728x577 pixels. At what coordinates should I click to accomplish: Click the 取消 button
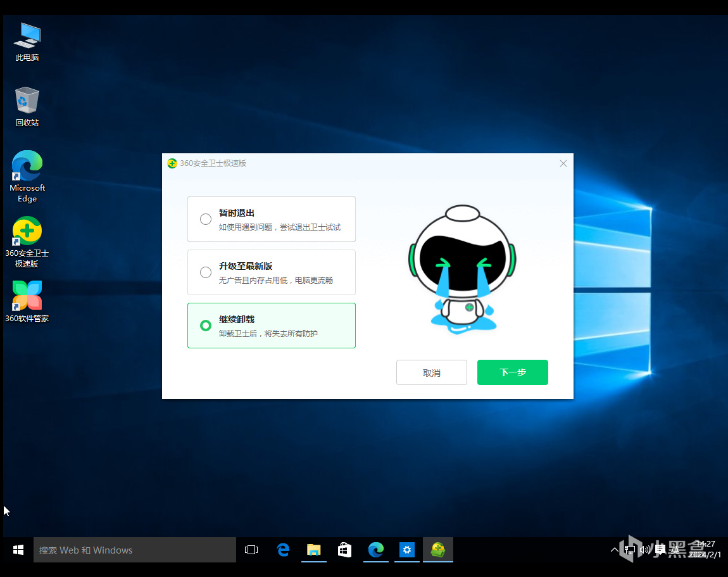[431, 372]
